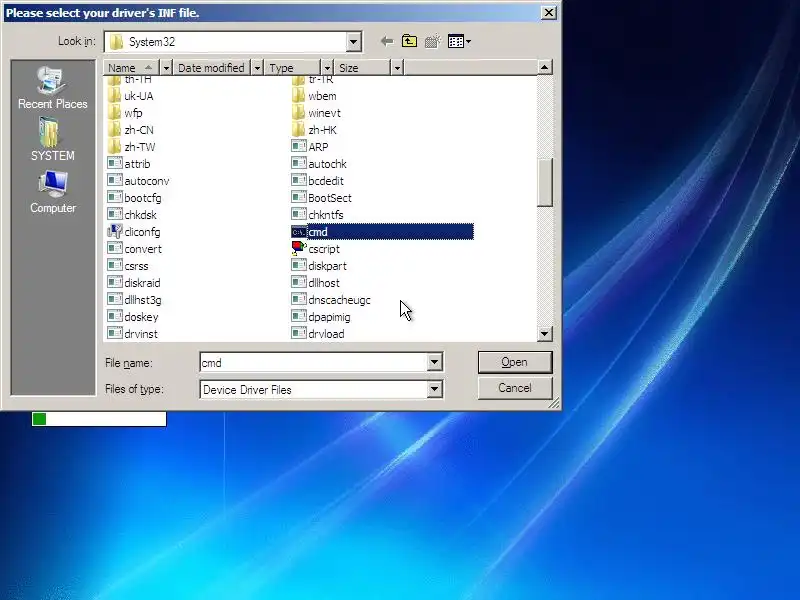Select the cliconfg file icon

(x=115, y=232)
